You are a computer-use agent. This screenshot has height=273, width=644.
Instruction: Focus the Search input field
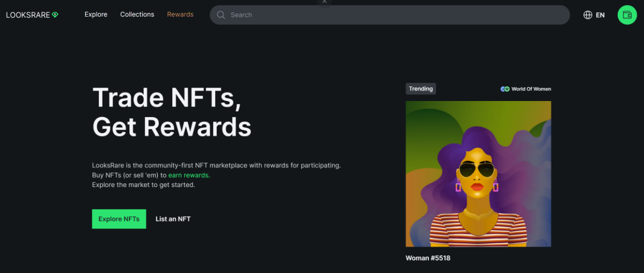click(390, 15)
